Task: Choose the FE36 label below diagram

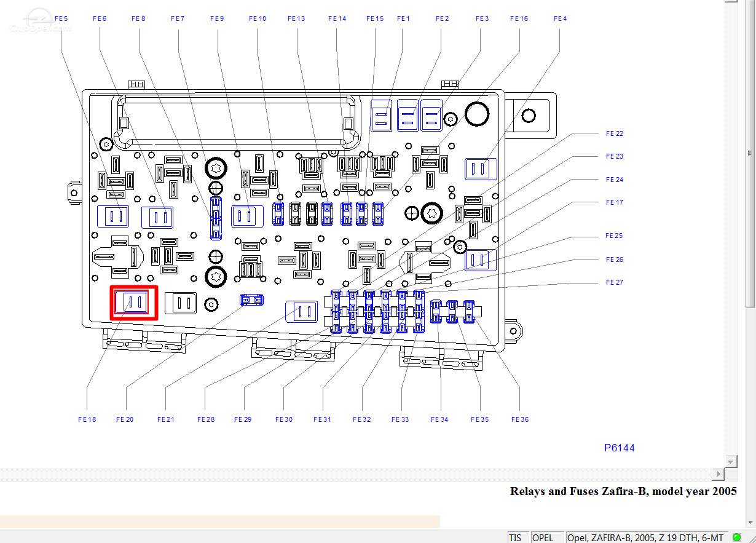Action: tap(520, 419)
